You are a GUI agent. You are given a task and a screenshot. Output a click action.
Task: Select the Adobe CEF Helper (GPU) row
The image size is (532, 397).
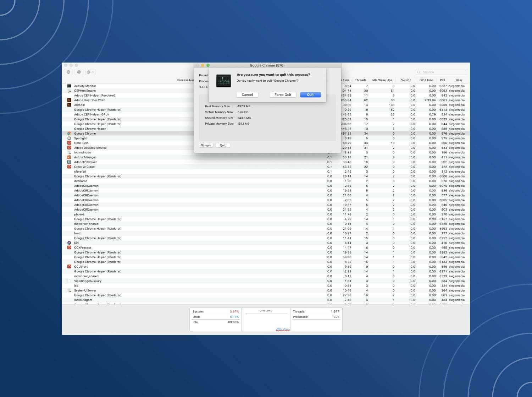pyautogui.click(x=266, y=114)
